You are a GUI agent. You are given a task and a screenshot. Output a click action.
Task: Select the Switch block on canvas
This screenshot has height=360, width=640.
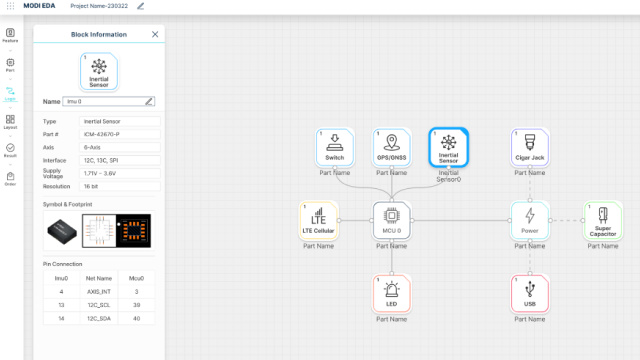click(x=335, y=147)
